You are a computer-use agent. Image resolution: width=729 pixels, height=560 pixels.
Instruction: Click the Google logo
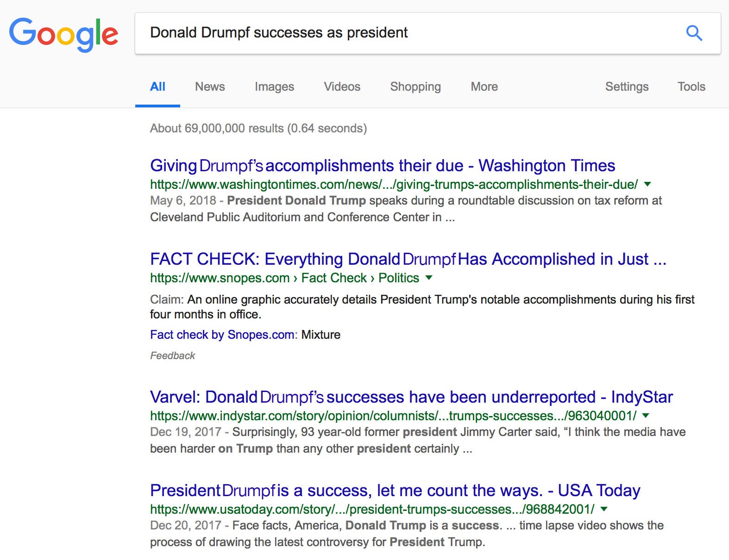[64, 35]
